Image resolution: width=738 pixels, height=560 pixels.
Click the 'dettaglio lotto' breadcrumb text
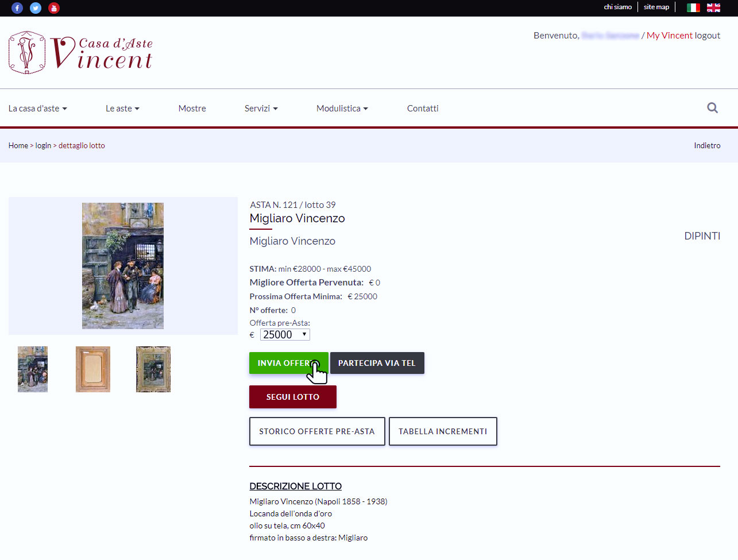[x=82, y=146]
